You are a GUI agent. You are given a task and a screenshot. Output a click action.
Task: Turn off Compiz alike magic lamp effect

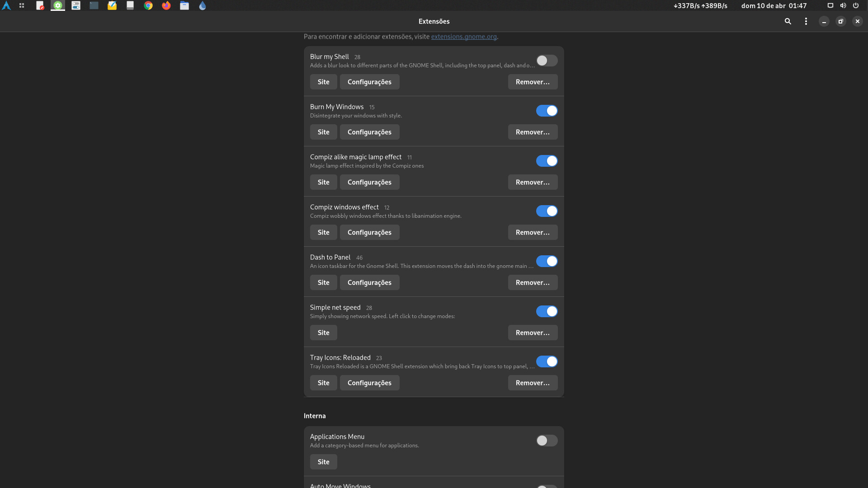click(x=547, y=161)
